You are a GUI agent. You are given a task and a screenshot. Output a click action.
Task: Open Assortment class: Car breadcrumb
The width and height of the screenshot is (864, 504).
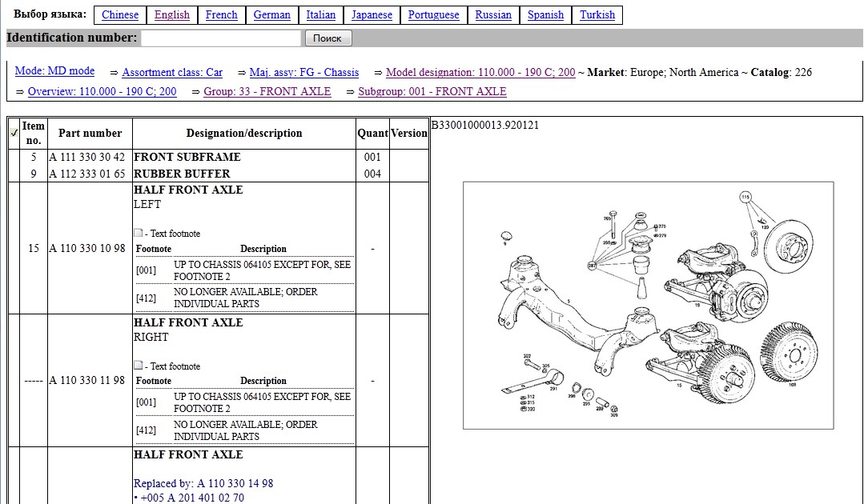172,73
